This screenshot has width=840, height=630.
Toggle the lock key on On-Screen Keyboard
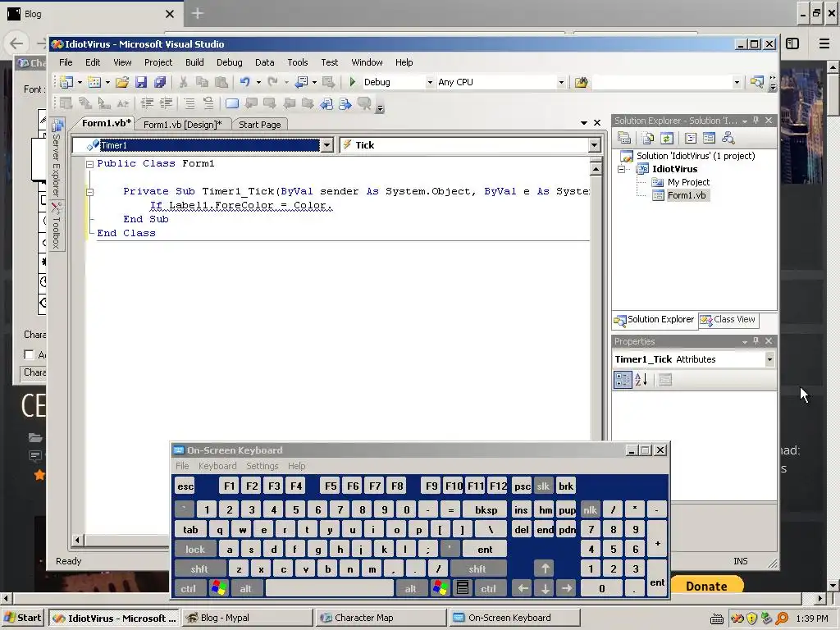tap(195, 549)
